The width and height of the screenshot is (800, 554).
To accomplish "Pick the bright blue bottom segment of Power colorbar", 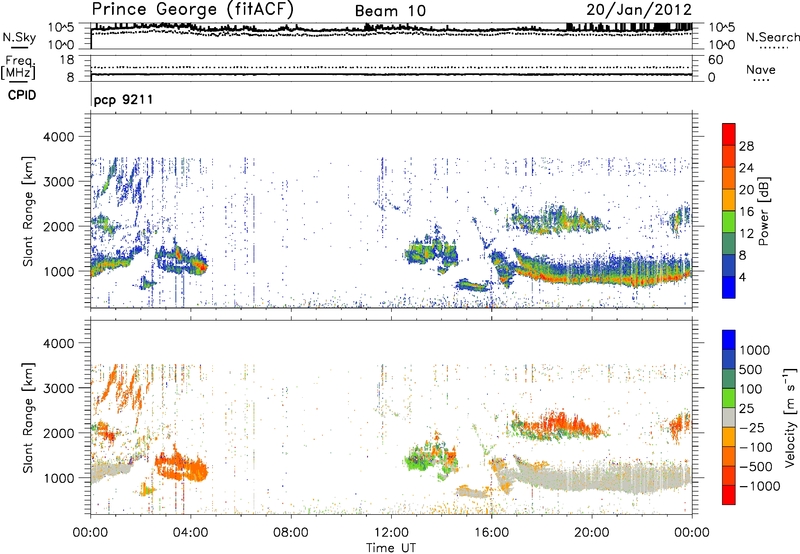I will tap(729, 287).
